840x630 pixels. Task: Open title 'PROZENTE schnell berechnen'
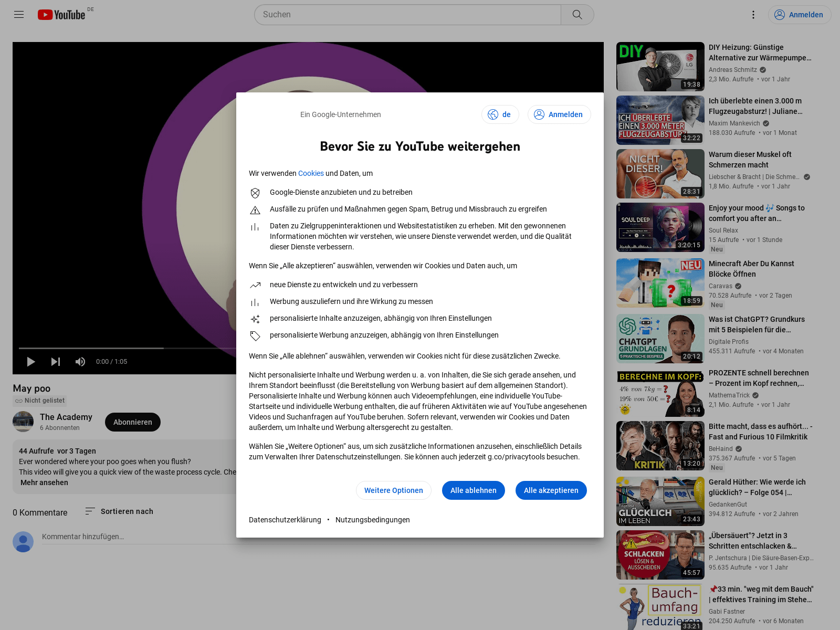759,378
